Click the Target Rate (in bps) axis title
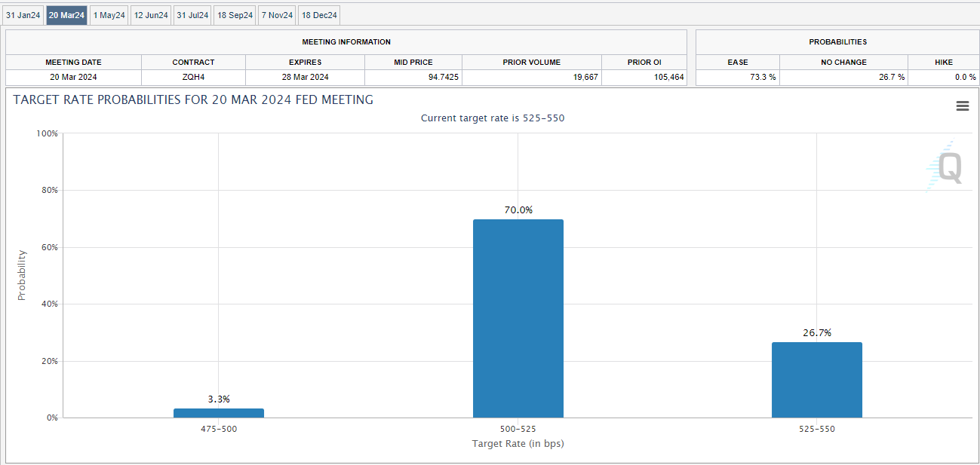This screenshot has height=465, width=980. point(518,443)
